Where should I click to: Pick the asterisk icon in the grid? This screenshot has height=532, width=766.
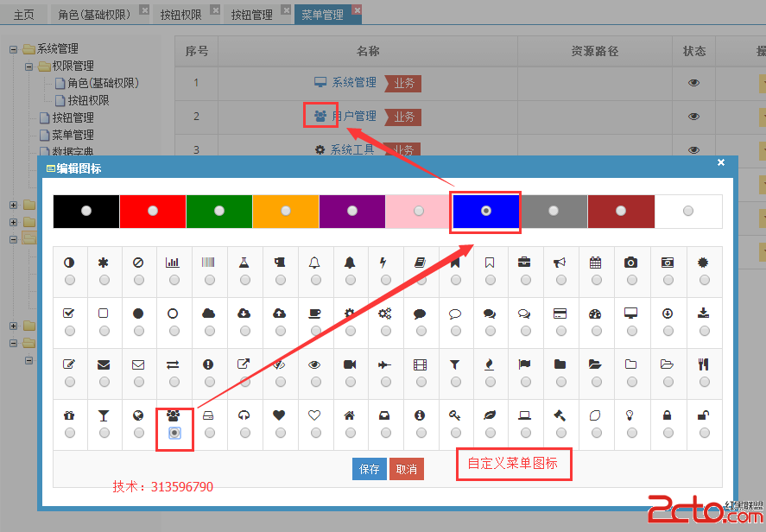103,263
